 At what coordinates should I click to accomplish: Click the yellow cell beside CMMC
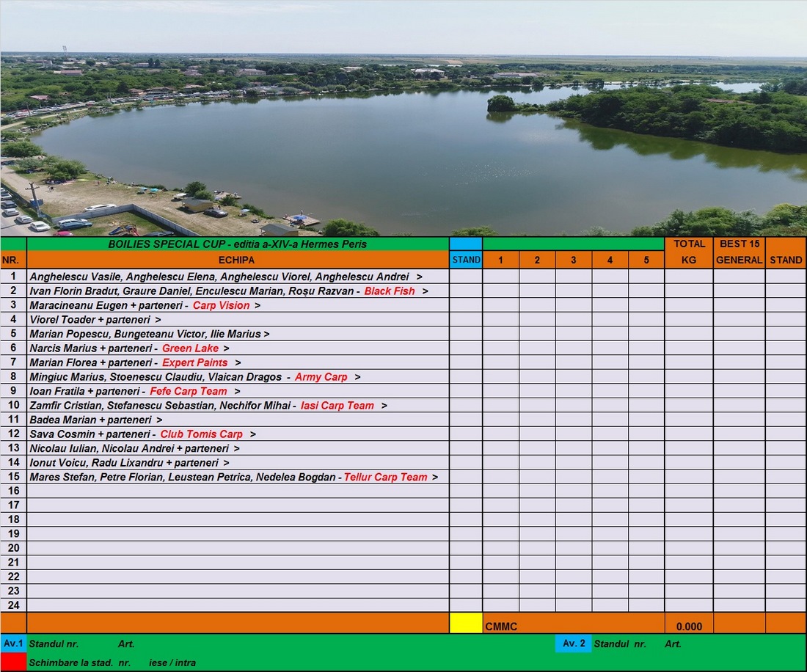[x=466, y=623]
